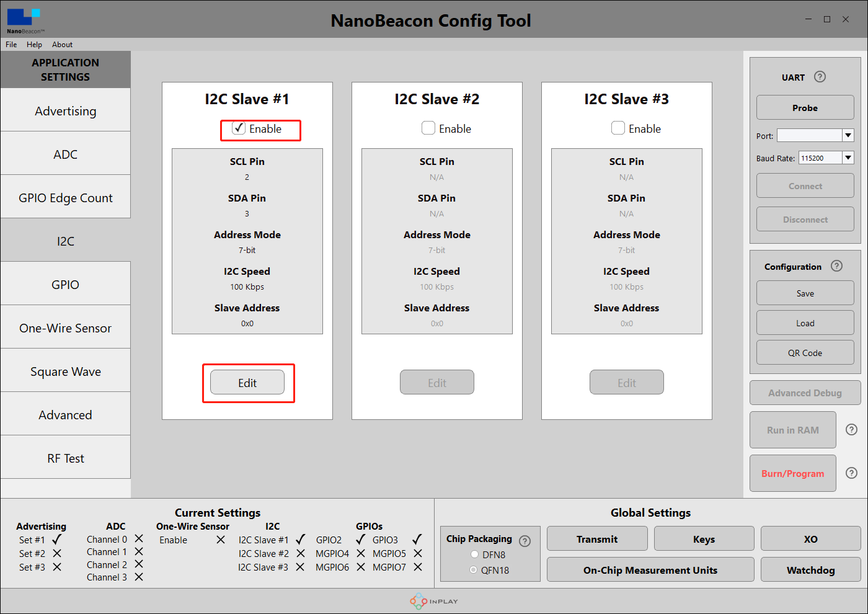Image resolution: width=868 pixels, height=614 pixels.
Task: Load a configuration
Action: [805, 323]
